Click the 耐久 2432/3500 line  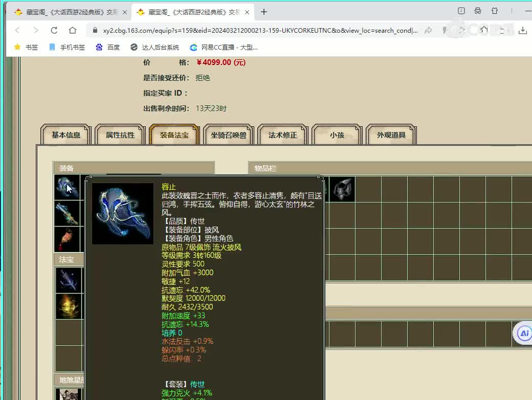[187, 307]
